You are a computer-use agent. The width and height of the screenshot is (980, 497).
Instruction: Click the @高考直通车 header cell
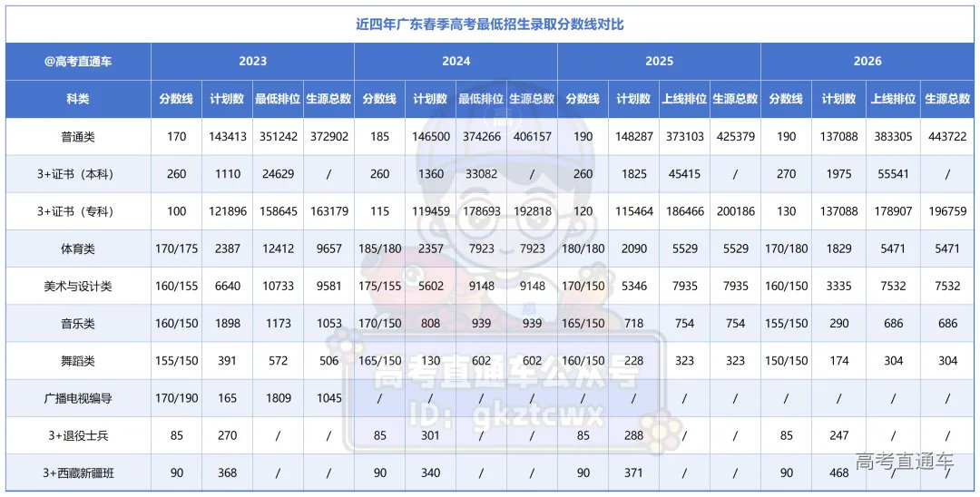78,62
